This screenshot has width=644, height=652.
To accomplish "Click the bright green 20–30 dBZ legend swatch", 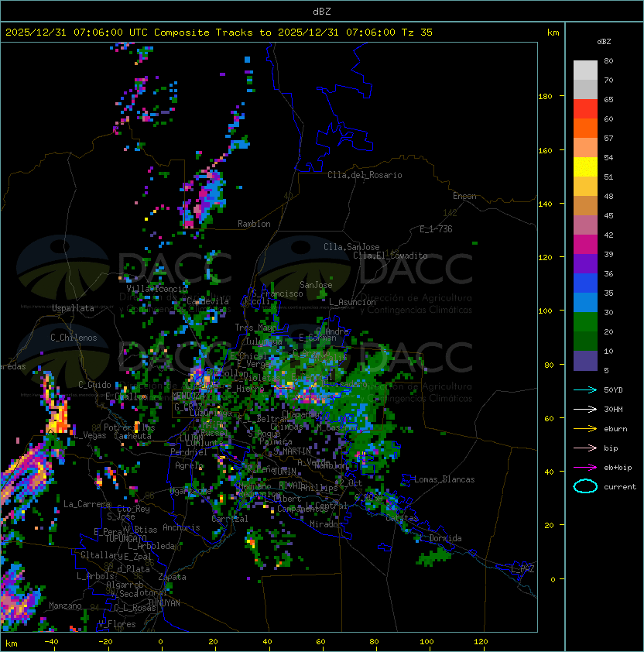I will tap(585, 322).
